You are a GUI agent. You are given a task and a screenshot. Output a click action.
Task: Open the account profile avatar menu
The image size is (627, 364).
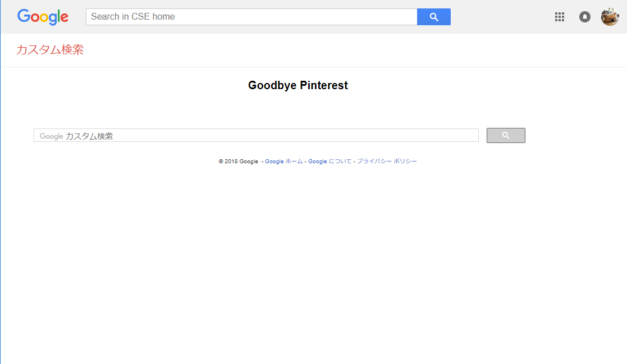point(610,17)
